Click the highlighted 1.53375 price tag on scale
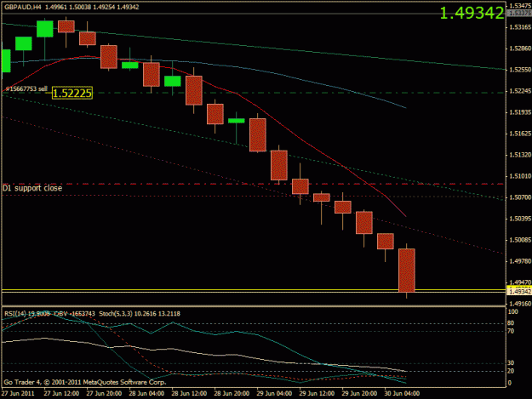 (519, 14)
